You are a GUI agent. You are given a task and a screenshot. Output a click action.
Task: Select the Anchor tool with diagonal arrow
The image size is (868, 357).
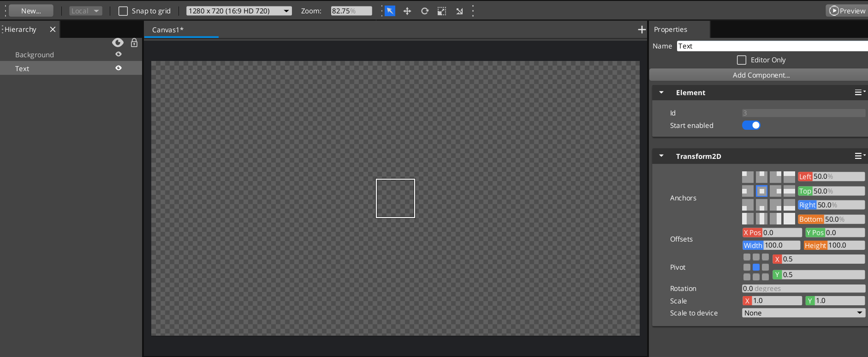[459, 11]
